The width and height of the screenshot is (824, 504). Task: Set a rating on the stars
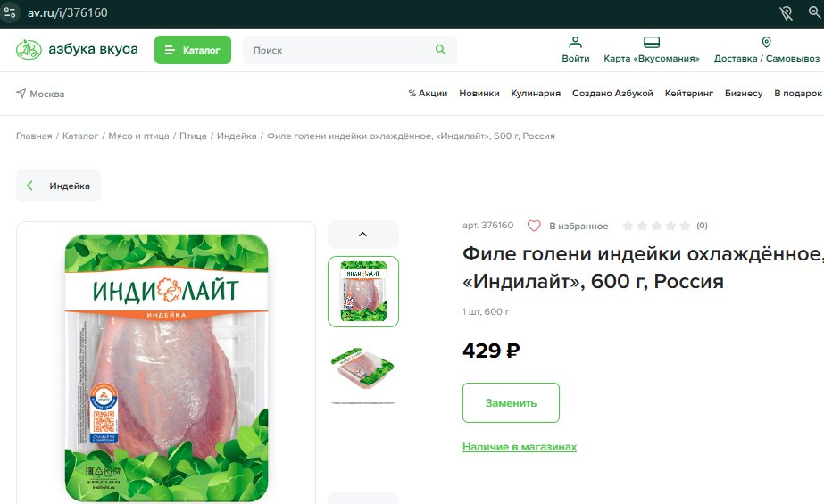tap(656, 226)
